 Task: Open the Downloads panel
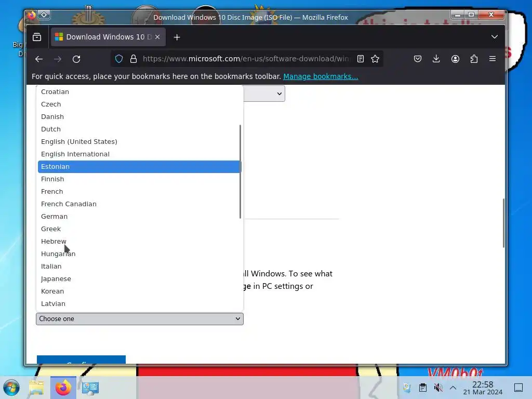(x=436, y=59)
